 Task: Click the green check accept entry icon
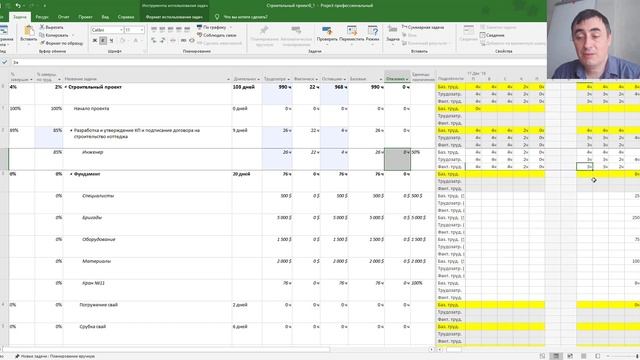pyautogui.click(x=4, y=62)
